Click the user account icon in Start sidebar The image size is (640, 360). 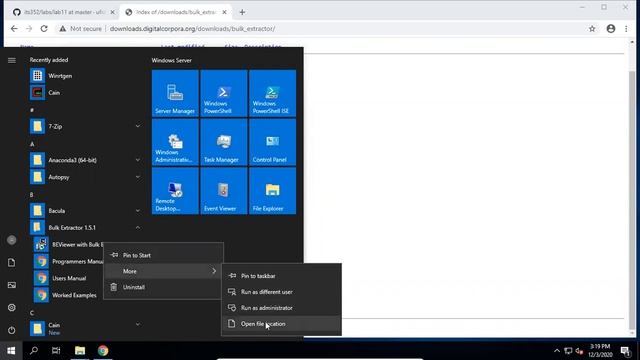pyautogui.click(x=11, y=240)
